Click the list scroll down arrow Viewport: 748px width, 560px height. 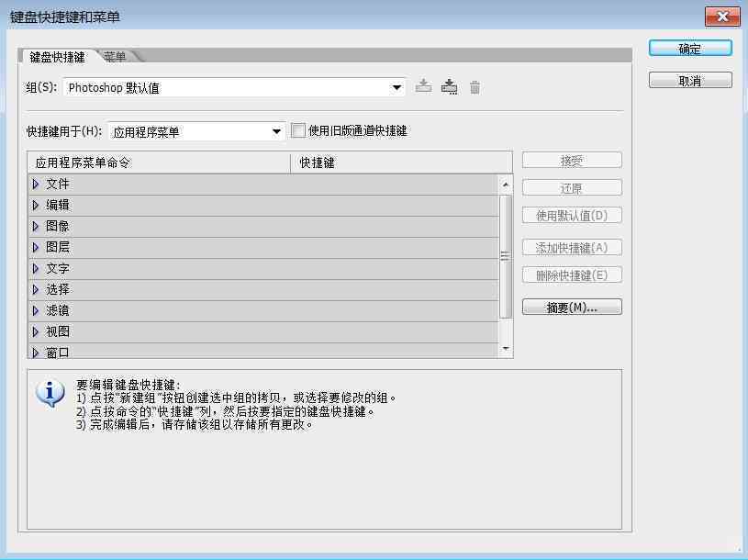[x=505, y=348]
